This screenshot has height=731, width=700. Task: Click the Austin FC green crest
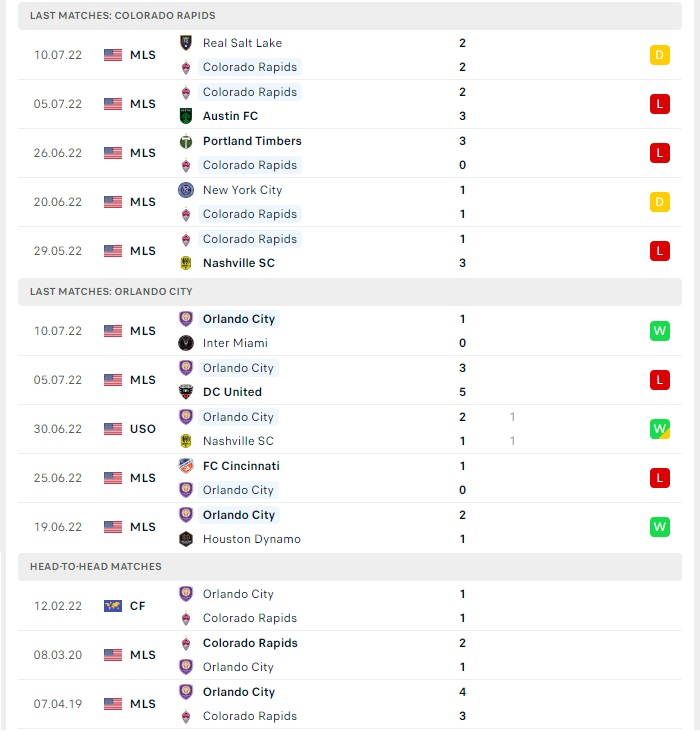[186, 116]
